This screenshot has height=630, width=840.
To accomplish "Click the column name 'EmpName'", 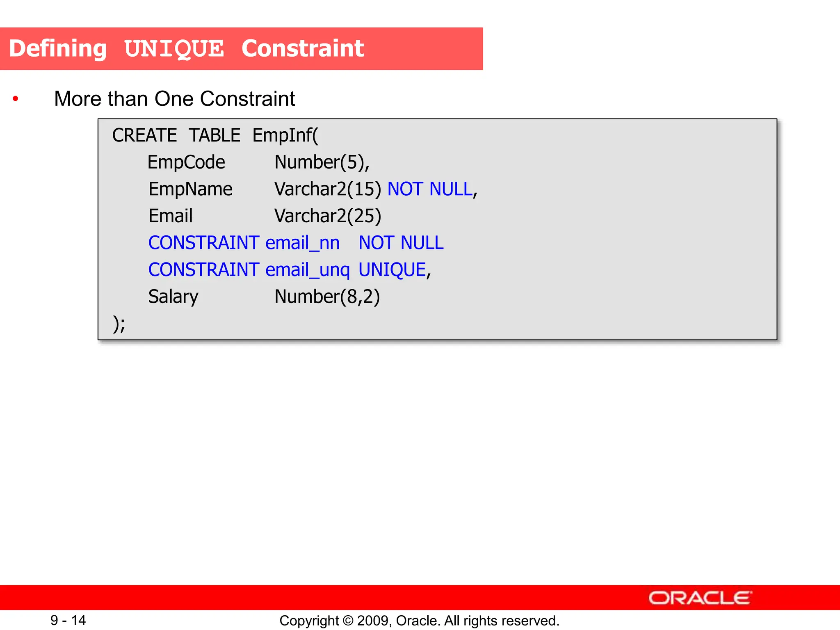I will click(x=190, y=189).
